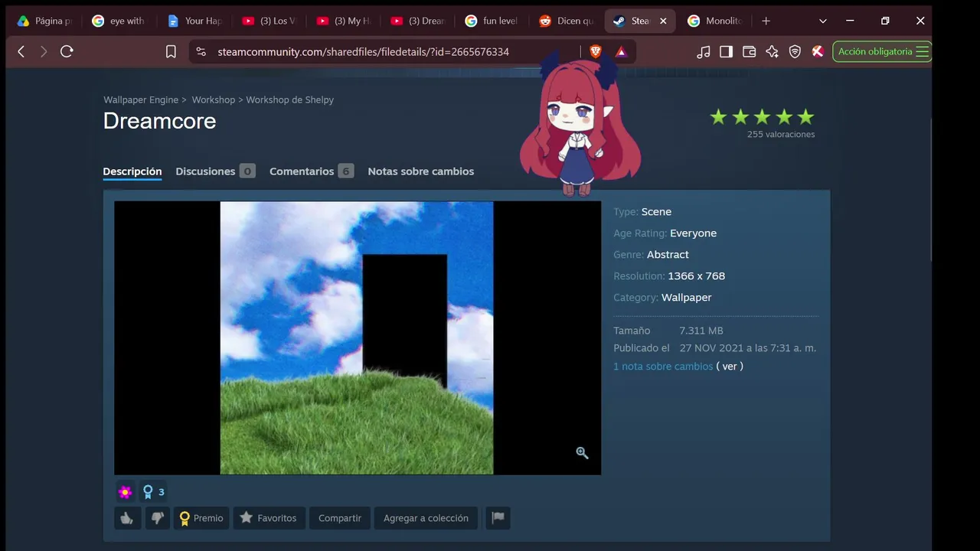Open the Discusiones tab
This screenshot has height=551, width=980.
(215, 171)
